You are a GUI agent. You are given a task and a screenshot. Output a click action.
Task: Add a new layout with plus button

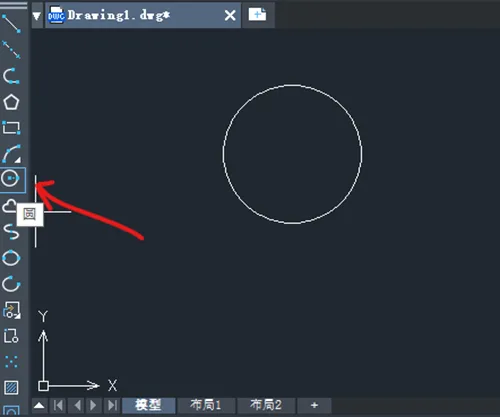pyautogui.click(x=314, y=405)
